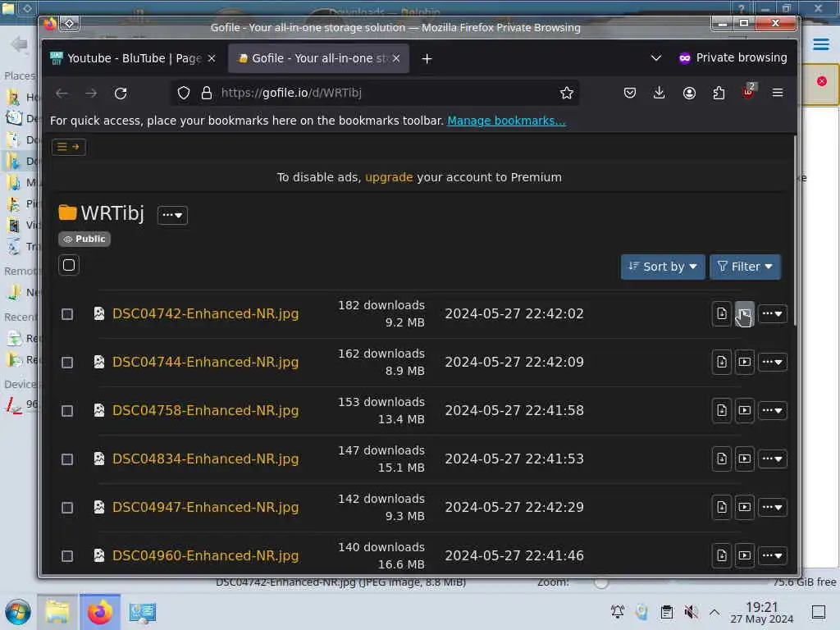Download DSC04960-Enhanced-NR.jpg file icon
This screenshot has width=840, height=630.
click(722, 555)
